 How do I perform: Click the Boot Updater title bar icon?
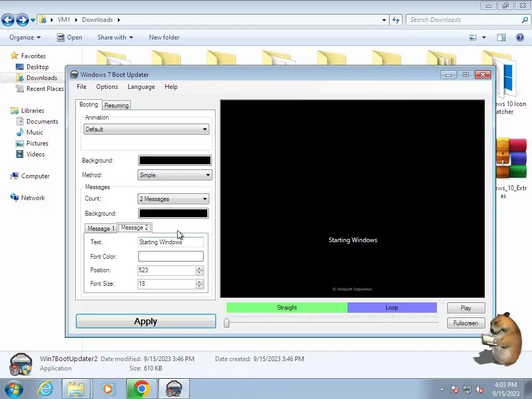74,74
